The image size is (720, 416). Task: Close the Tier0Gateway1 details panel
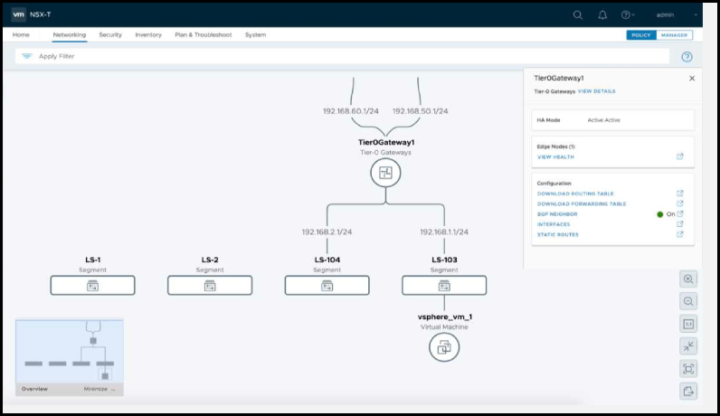(x=692, y=79)
